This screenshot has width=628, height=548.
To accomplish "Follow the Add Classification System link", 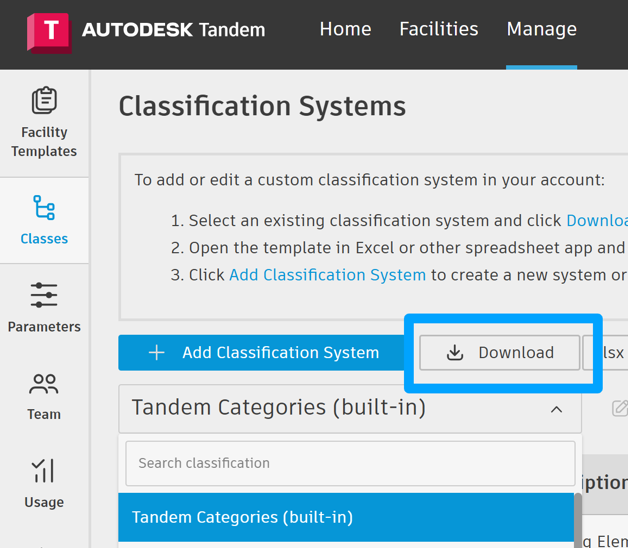I will tap(327, 274).
